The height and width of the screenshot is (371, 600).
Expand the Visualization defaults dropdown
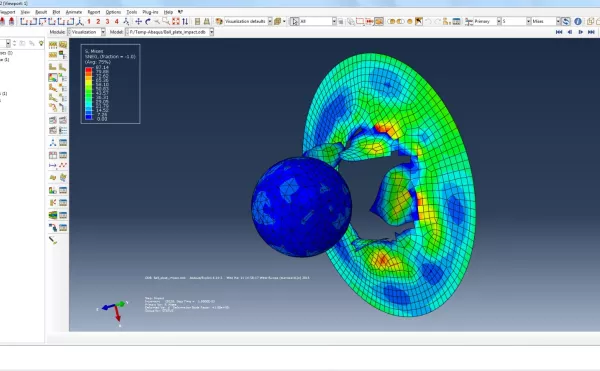click(x=270, y=21)
